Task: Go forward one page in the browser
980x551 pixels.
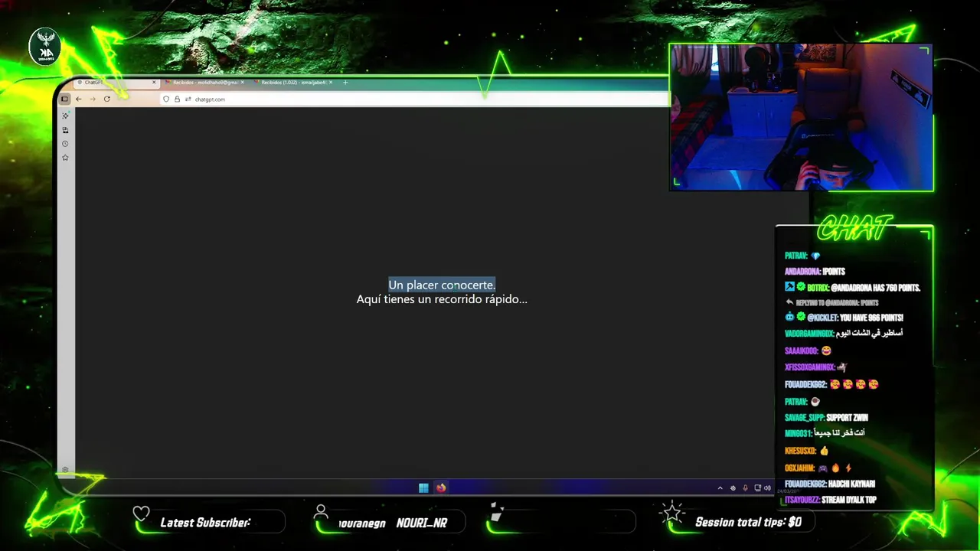Action: pos(93,99)
